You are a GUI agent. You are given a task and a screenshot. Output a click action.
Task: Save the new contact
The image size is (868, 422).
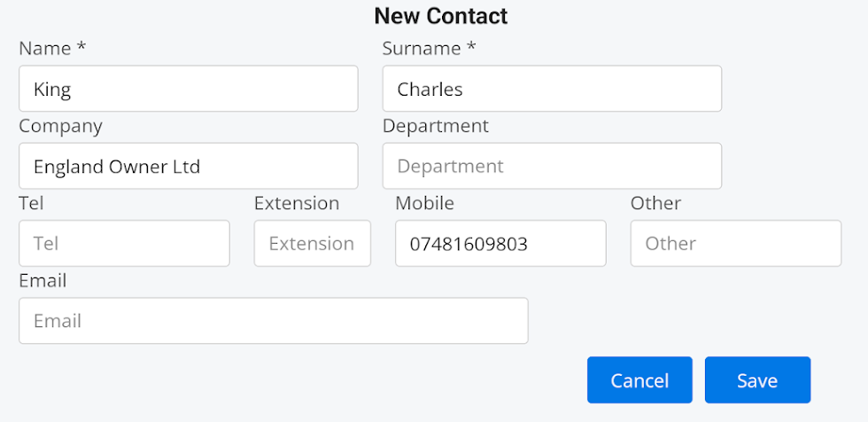coord(757,380)
